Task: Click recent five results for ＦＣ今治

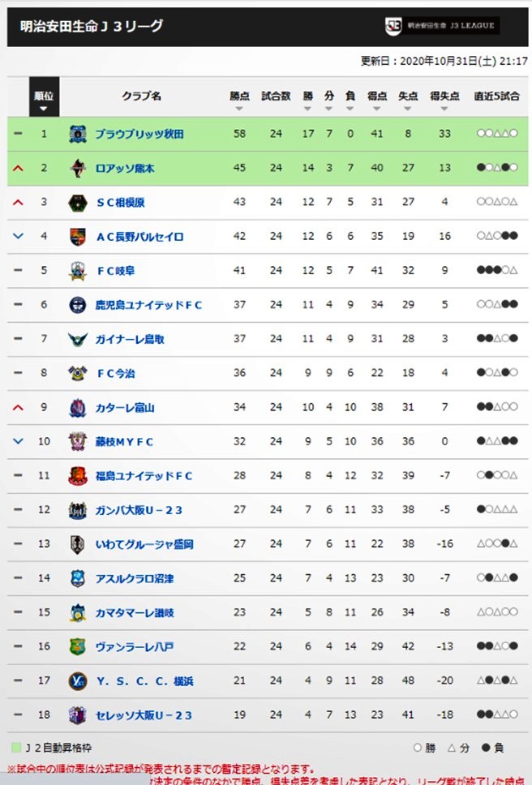Action: click(x=497, y=372)
